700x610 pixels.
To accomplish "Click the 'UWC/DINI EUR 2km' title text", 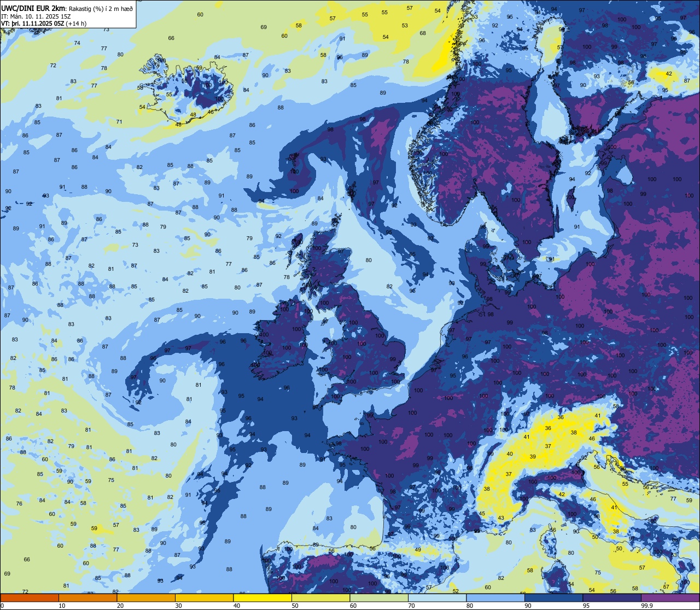I will (x=33, y=8).
